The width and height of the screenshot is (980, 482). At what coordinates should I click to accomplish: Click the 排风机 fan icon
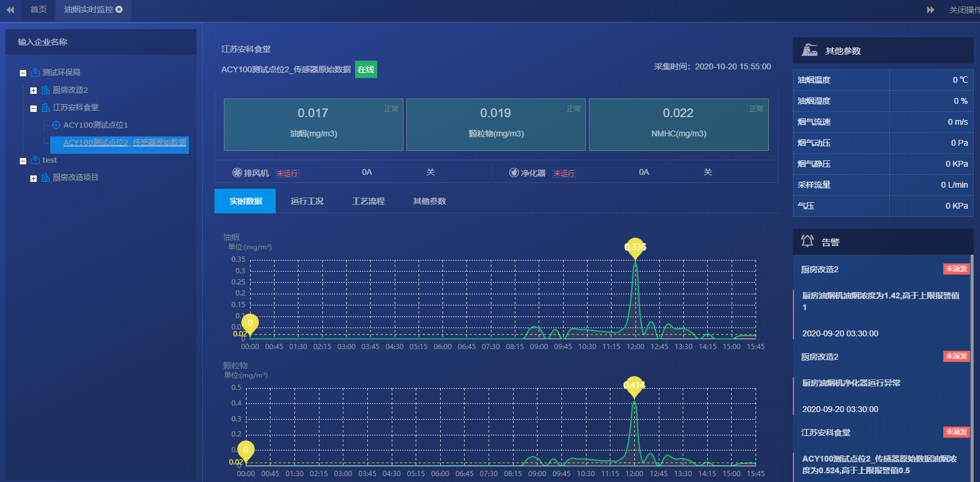point(237,173)
